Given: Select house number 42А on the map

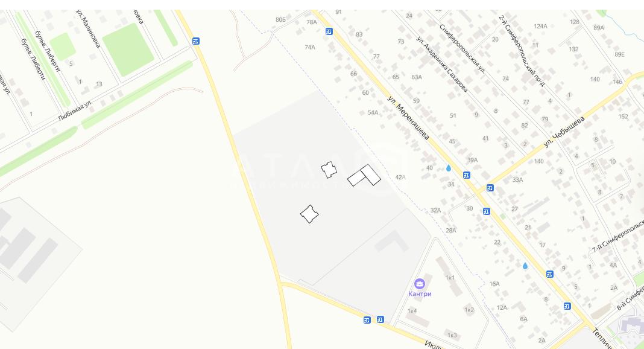Looking at the screenshot, I should tap(400, 177).
